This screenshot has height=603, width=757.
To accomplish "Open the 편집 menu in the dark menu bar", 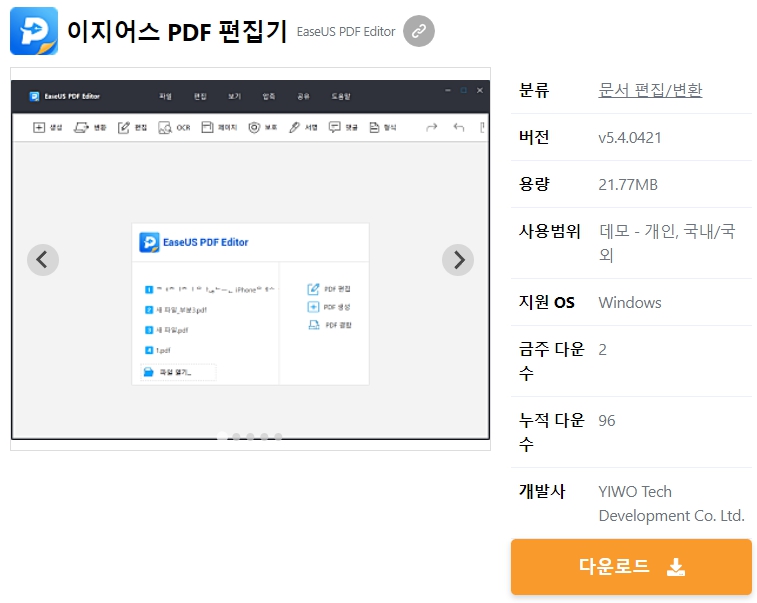I will click(200, 97).
